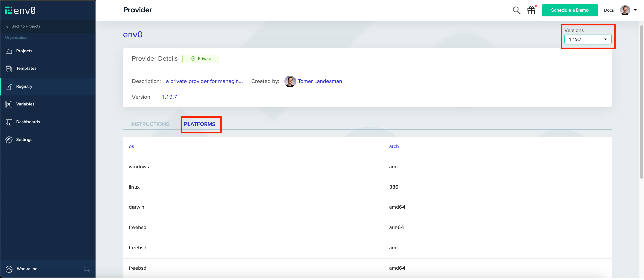Open the Versions 1.19.7 dropdown

coord(588,39)
